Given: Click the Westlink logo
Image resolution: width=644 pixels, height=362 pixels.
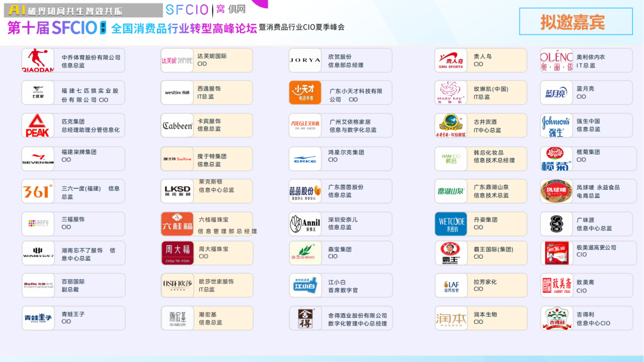Looking at the screenshot, I should [x=177, y=92].
